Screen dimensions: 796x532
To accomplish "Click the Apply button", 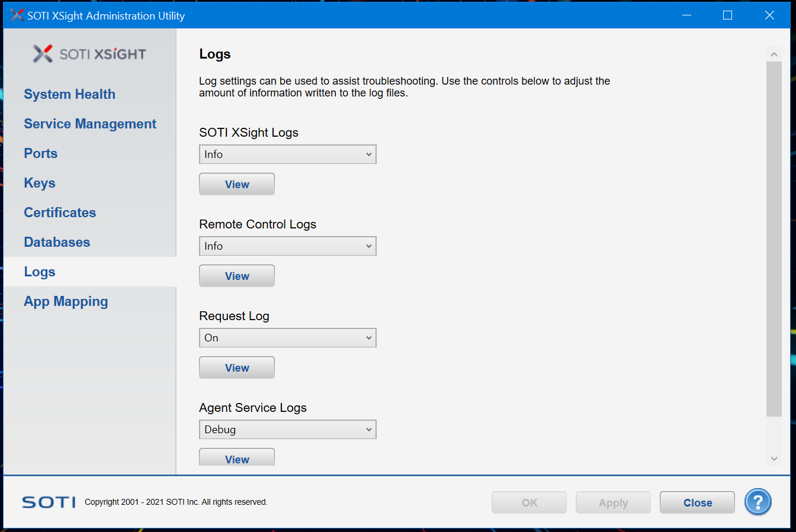I will [x=613, y=502].
